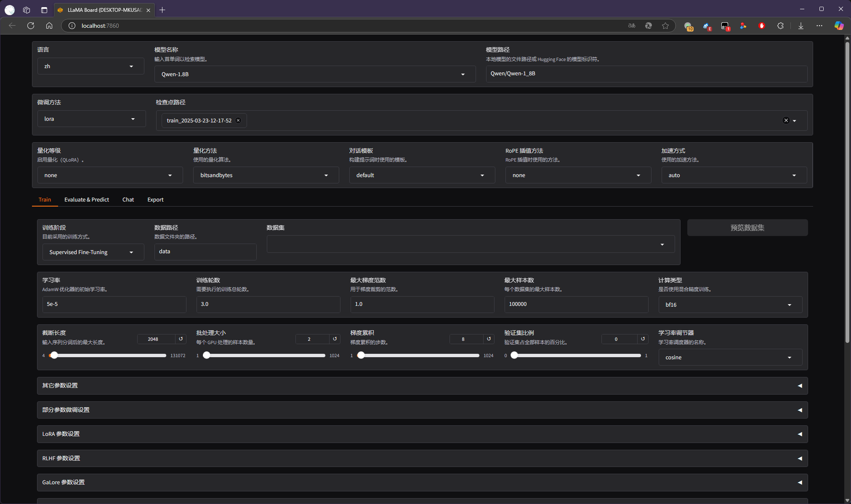Open the 量化等级 dropdown showing none
Image resolution: width=851 pixels, height=504 pixels.
[x=110, y=175]
